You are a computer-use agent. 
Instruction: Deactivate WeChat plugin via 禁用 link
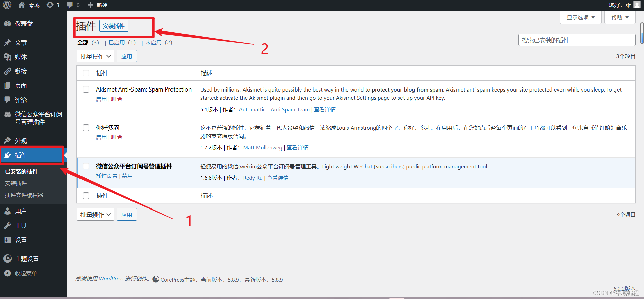pyautogui.click(x=127, y=176)
